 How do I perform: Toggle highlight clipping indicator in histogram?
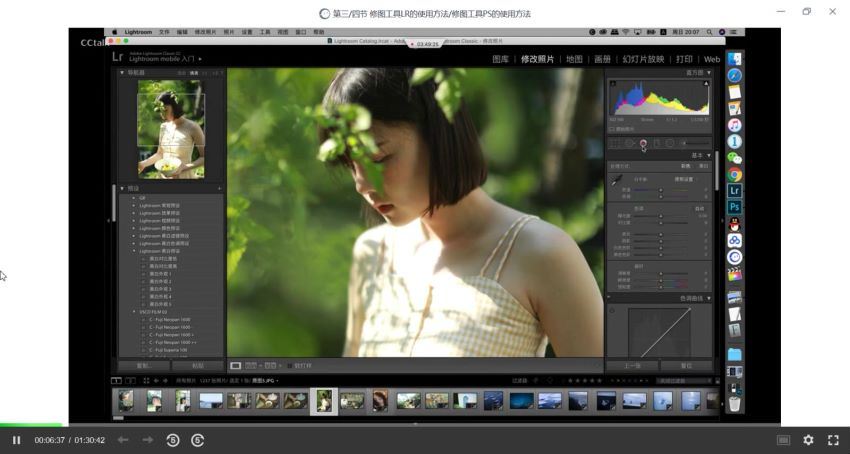tap(706, 84)
